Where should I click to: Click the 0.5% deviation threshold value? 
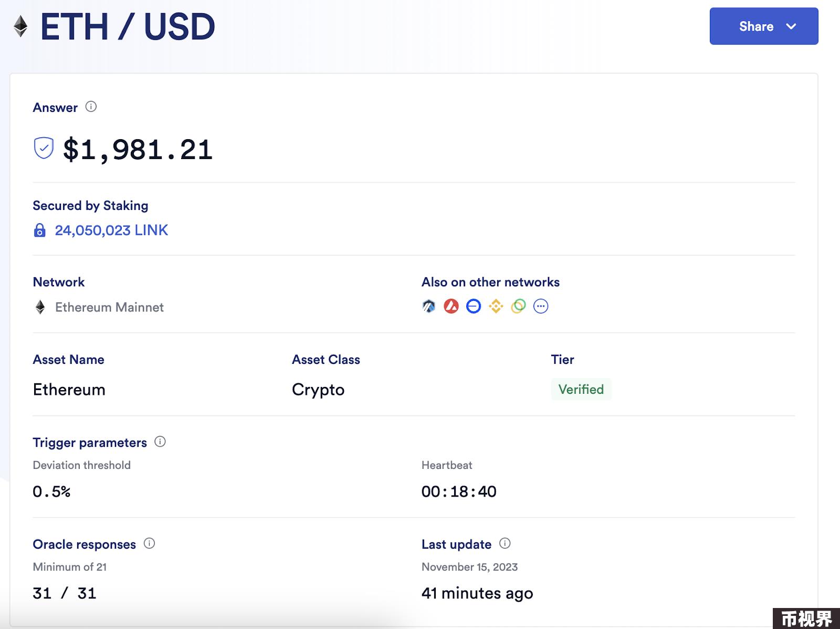click(x=51, y=491)
